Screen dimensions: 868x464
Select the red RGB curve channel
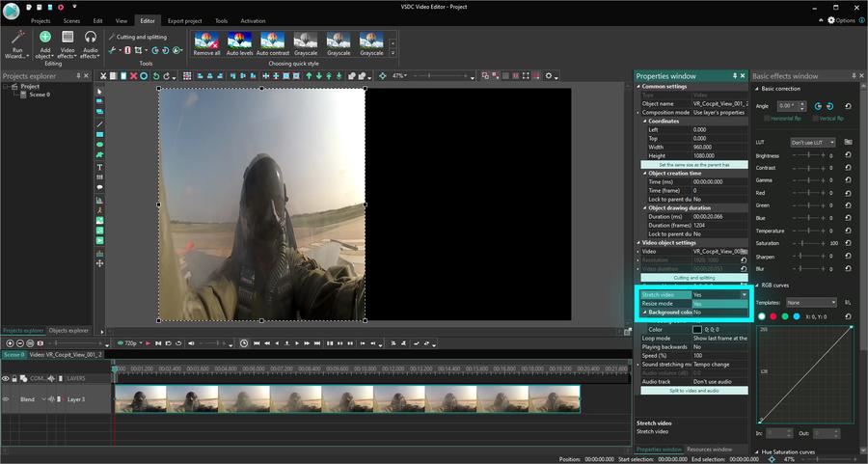pos(773,316)
